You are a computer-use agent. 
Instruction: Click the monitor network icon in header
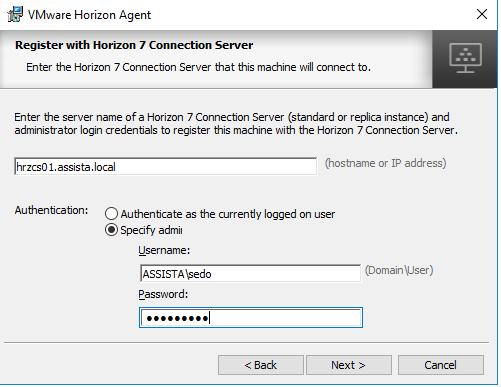pos(465,58)
